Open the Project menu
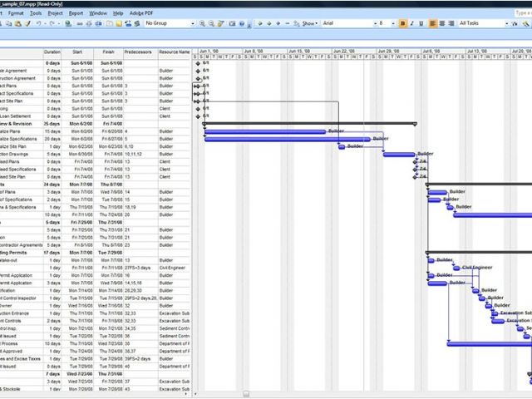532x399 pixels. (x=55, y=13)
